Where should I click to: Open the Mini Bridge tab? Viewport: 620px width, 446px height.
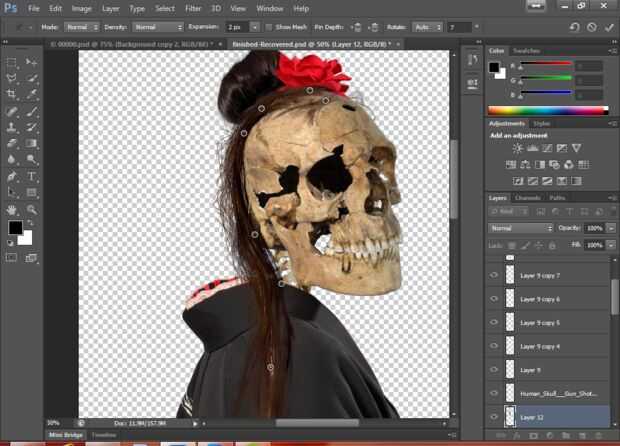pos(66,435)
